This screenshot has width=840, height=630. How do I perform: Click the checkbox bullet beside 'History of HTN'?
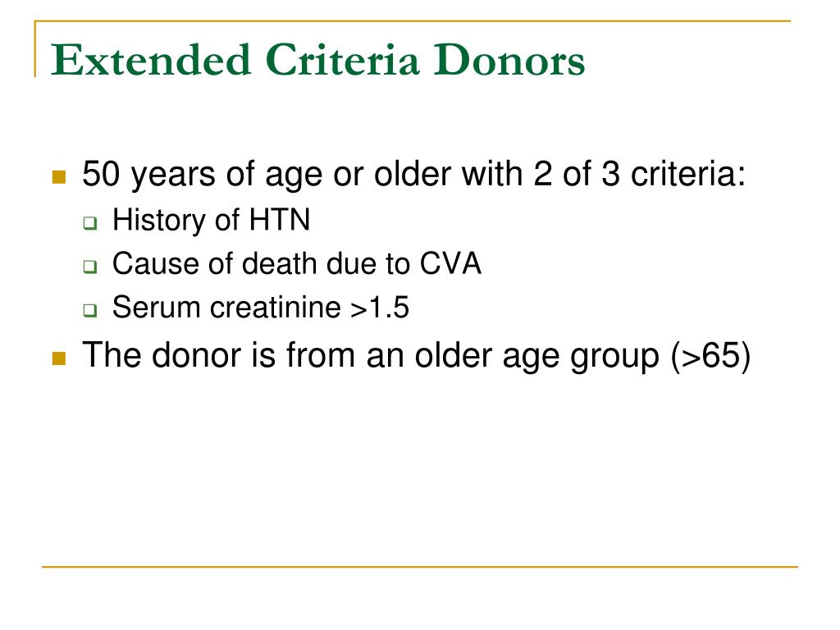[x=90, y=223]
